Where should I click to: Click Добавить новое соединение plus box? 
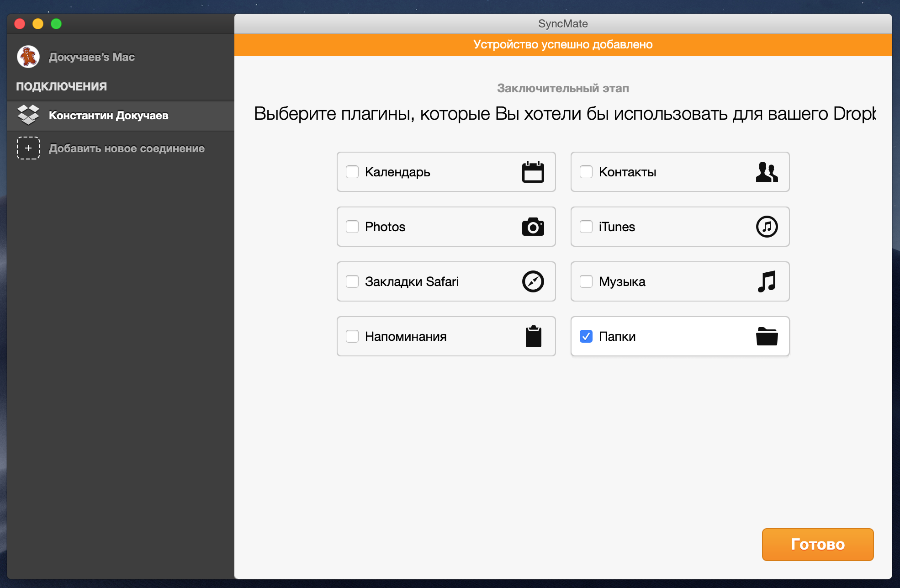(x=28, y=148)
